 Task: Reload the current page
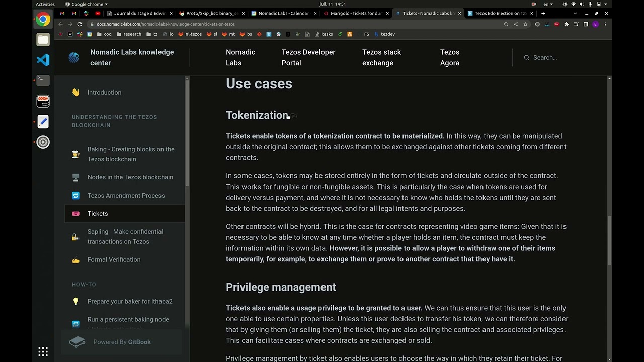pos(80,24)
